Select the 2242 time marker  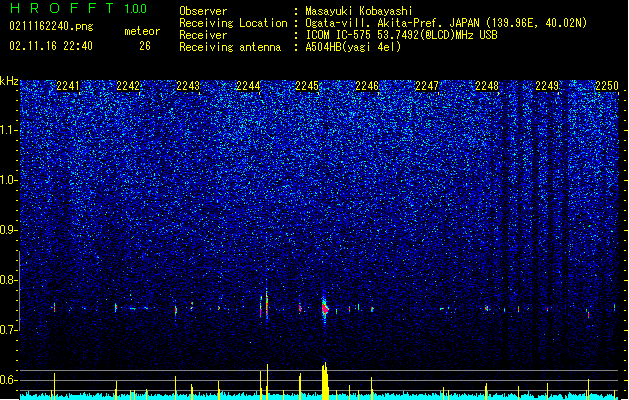click(x=128, y=86)
